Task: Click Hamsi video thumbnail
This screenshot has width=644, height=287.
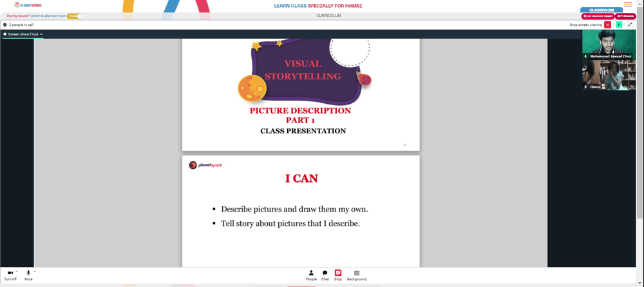Action: pos(609,75)
